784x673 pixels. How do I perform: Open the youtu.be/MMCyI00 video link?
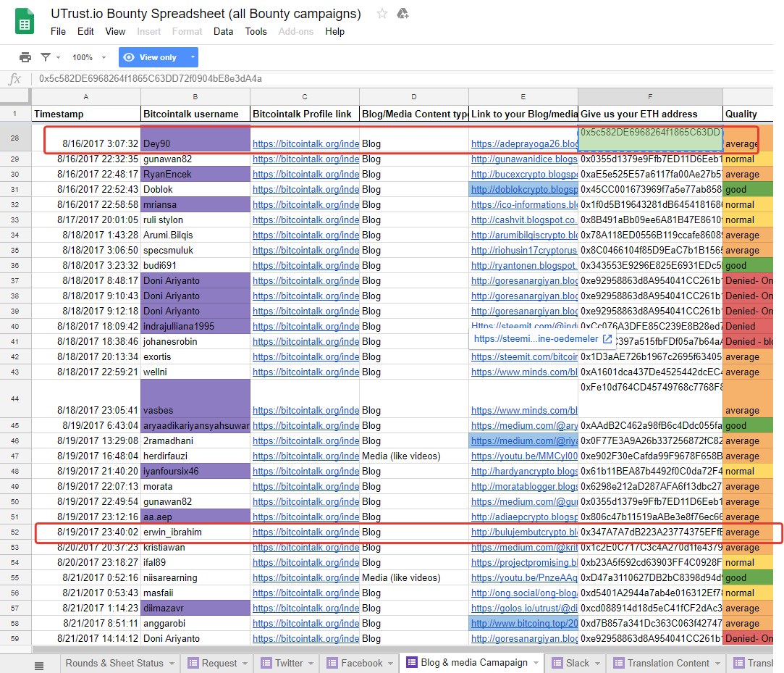[x=524, y=456]
